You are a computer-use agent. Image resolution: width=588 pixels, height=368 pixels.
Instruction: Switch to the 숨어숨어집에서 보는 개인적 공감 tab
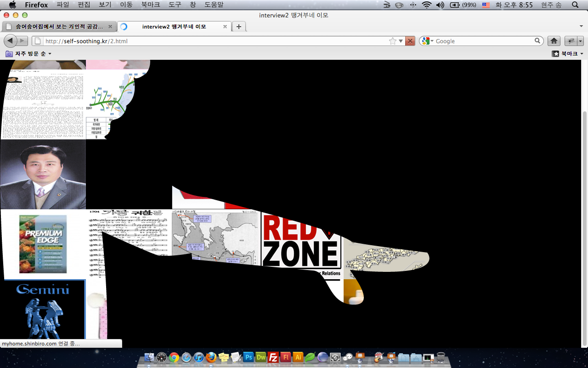[59, 27]
